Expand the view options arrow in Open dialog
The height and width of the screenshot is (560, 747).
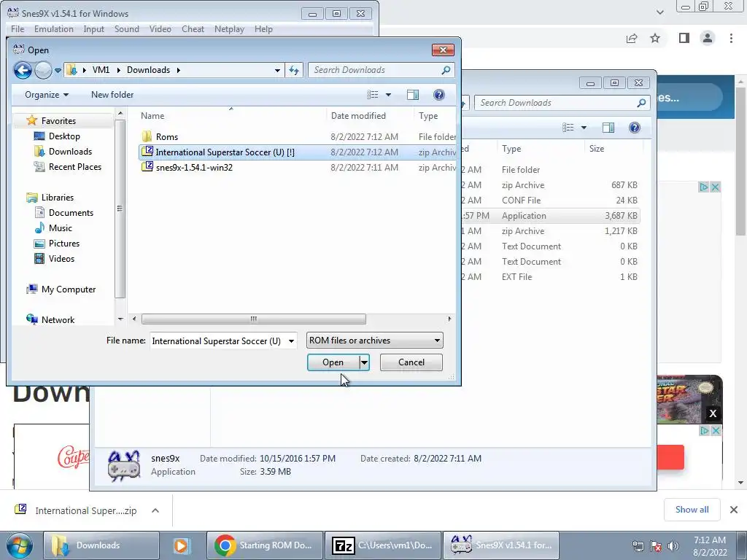pos(388,95)
